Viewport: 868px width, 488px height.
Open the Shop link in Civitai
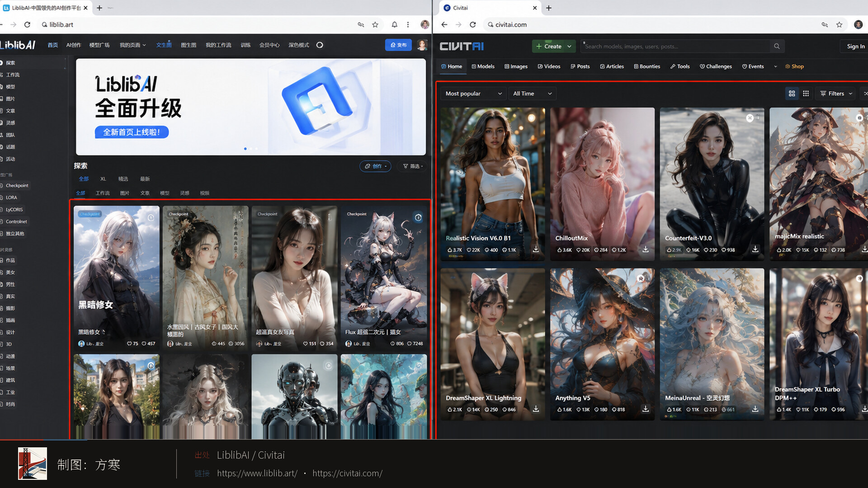tap(794, 66)
